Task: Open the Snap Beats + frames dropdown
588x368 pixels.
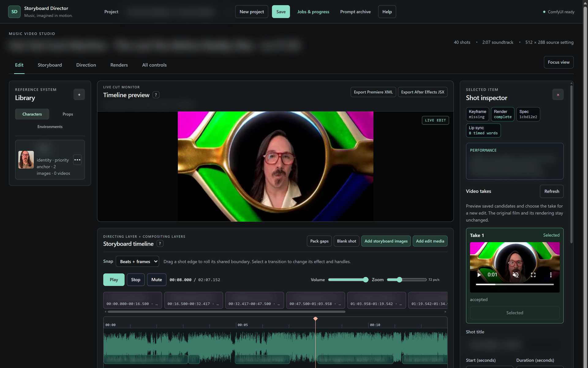Action: tap(137, 262)
